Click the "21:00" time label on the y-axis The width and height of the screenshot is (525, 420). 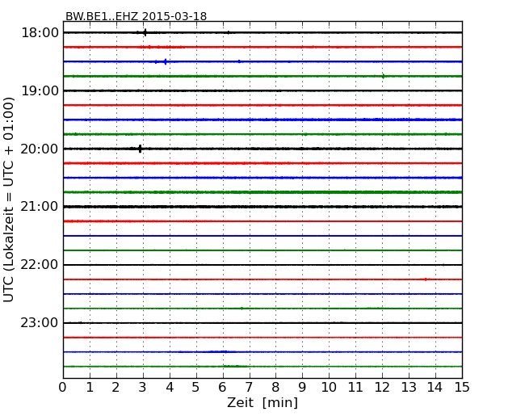tap(40, 207)
